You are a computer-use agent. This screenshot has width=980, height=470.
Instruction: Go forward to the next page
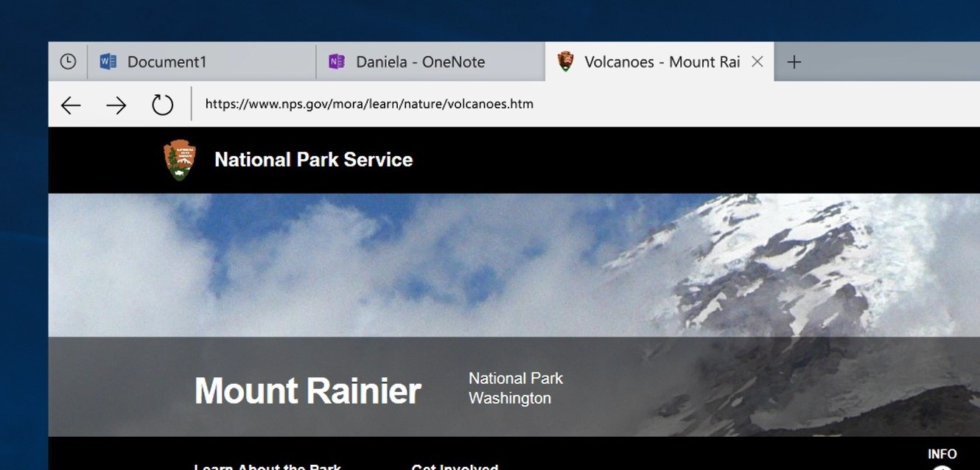pos(116,105)
